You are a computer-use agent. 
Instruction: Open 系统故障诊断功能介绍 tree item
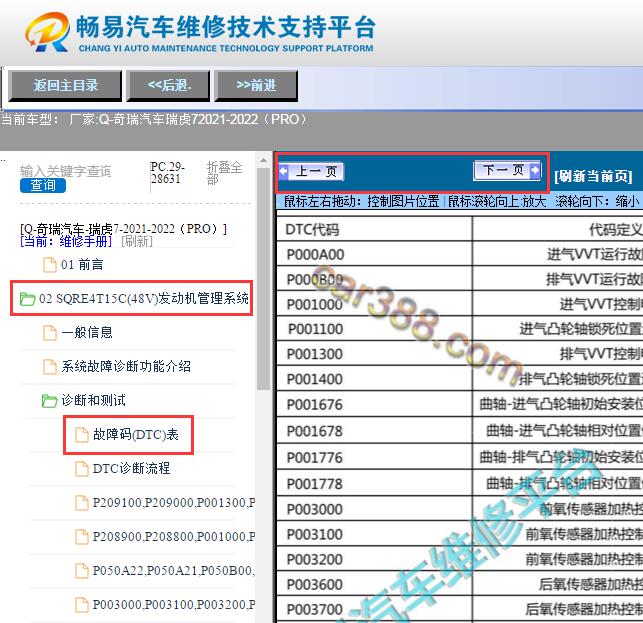tap(126, 366)
